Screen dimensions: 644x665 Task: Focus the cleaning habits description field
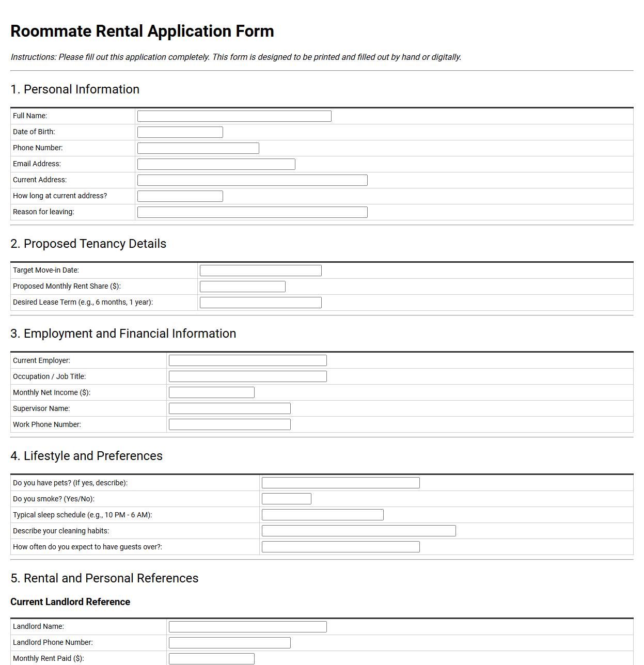[359, 531]
